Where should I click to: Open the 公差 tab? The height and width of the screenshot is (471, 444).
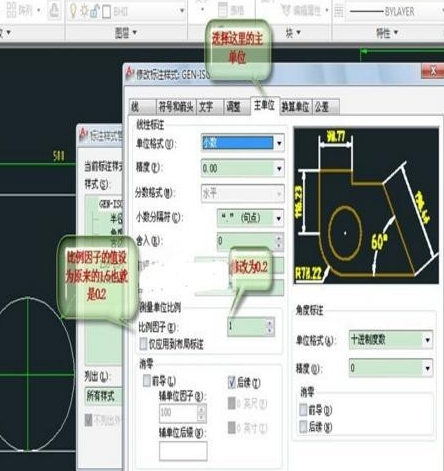click(325, 107)
